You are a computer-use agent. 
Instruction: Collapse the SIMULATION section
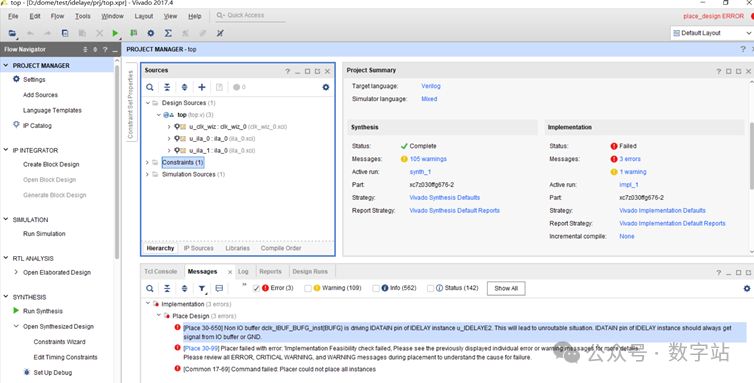point(6,219)
